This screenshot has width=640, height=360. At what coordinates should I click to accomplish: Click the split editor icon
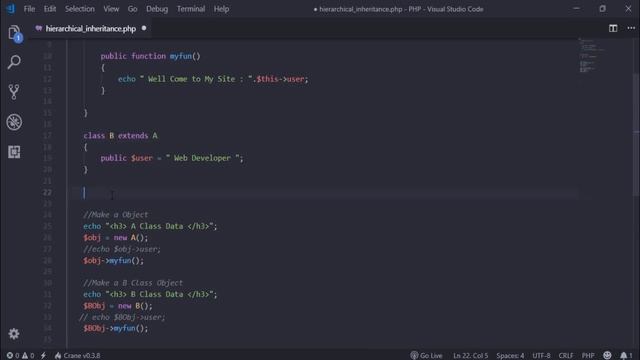tap(613, 28)
